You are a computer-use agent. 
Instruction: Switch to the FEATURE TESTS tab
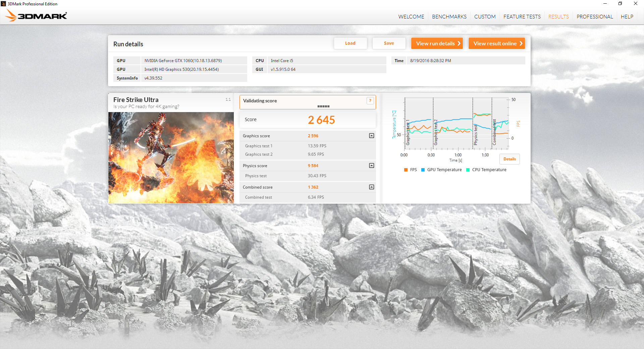pos(522,16)
